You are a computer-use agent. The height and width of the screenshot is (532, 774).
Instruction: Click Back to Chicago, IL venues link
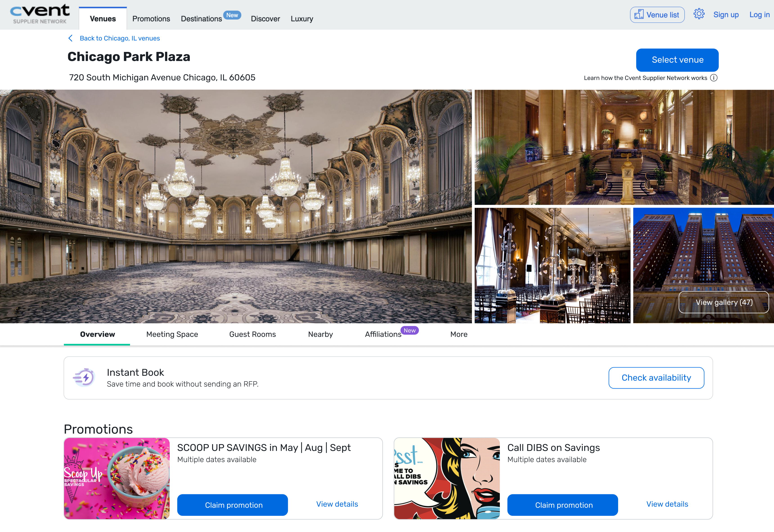(x=120, y=38)
